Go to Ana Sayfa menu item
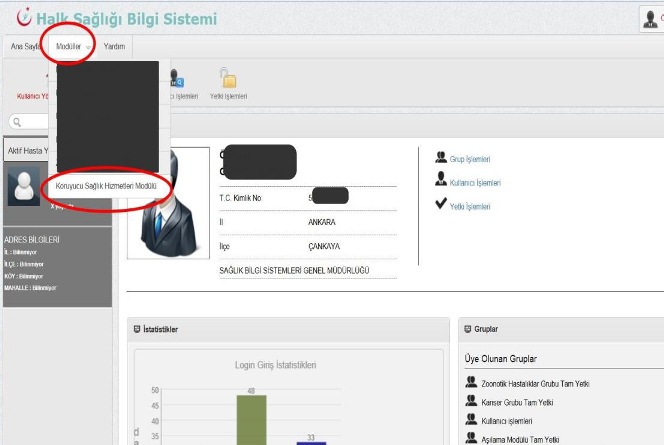Viewport: 664px width, 445px height. (24, 46)
